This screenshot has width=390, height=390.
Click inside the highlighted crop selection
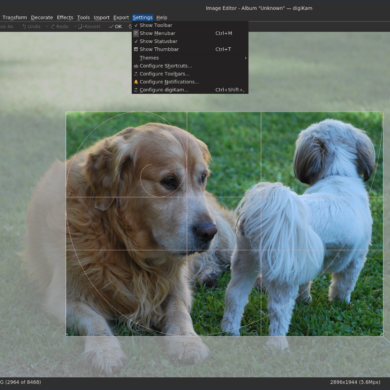click(224, 223)
